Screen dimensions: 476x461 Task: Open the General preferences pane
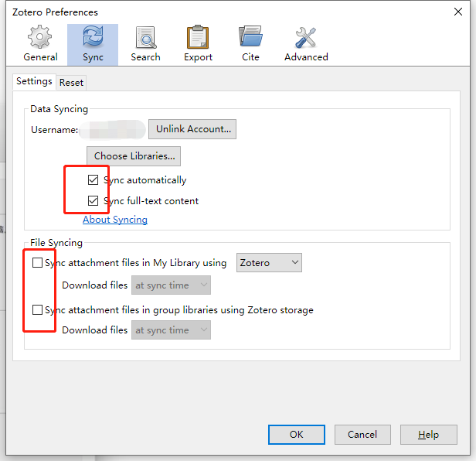pyautogui.click(x=40, y=45)
